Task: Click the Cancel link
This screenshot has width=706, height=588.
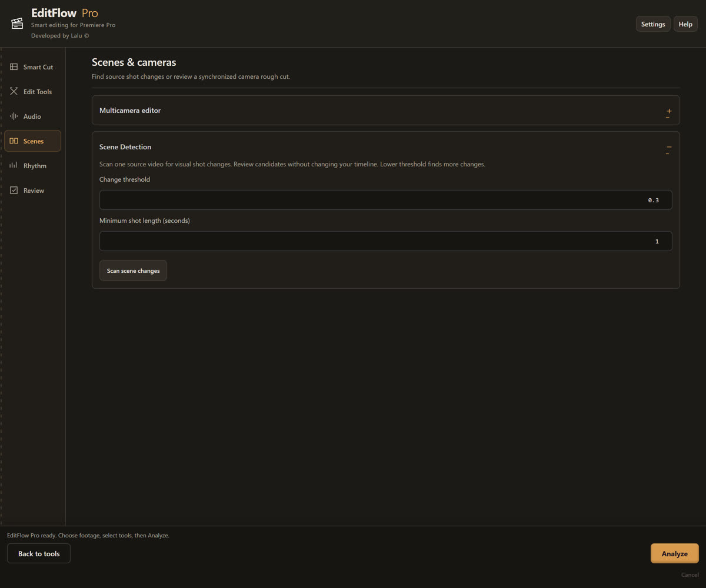Action: tap(690, 574)
